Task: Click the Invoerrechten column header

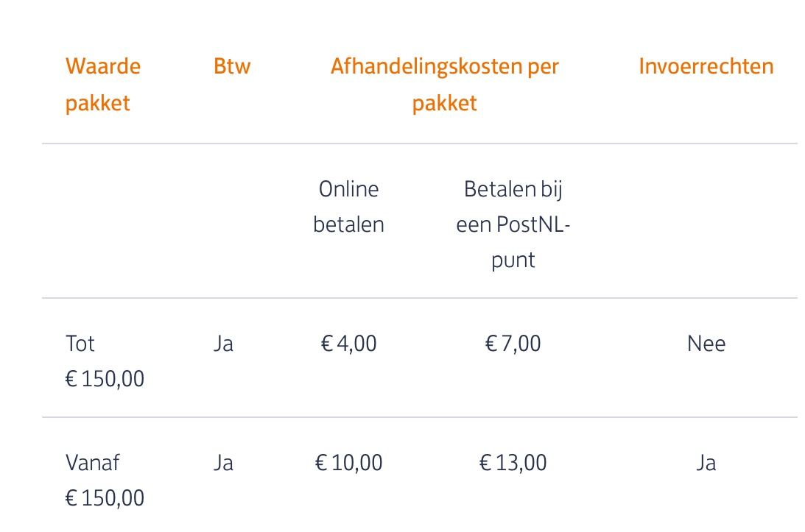Action: tap(706, 67)
